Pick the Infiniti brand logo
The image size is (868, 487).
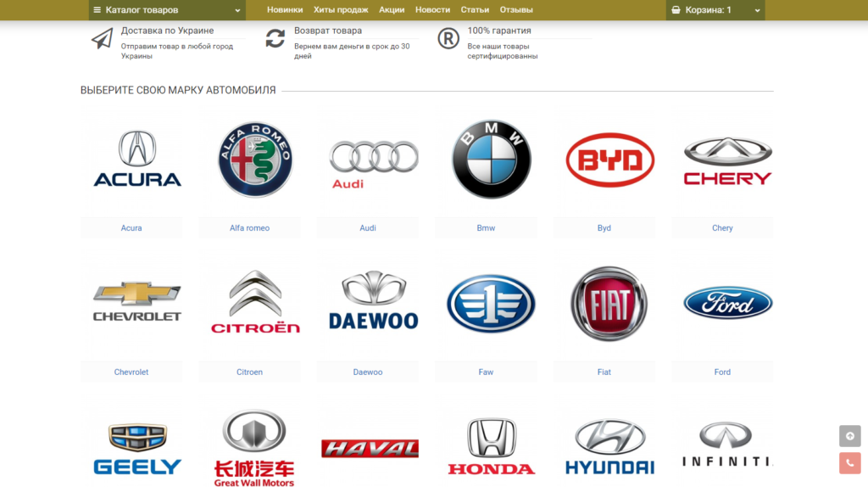pyautogui.click(x=726, y=444)
